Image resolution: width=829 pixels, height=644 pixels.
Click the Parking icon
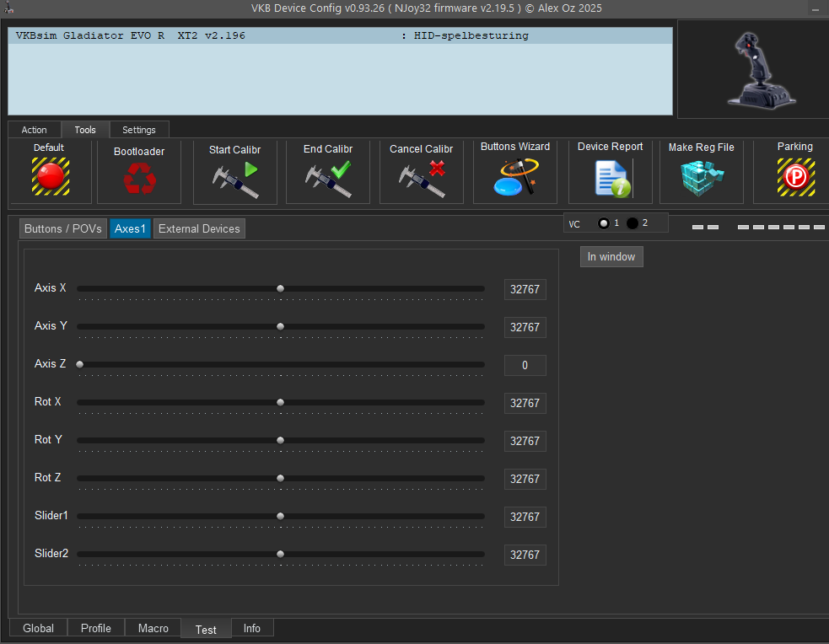tap(796, 177)
